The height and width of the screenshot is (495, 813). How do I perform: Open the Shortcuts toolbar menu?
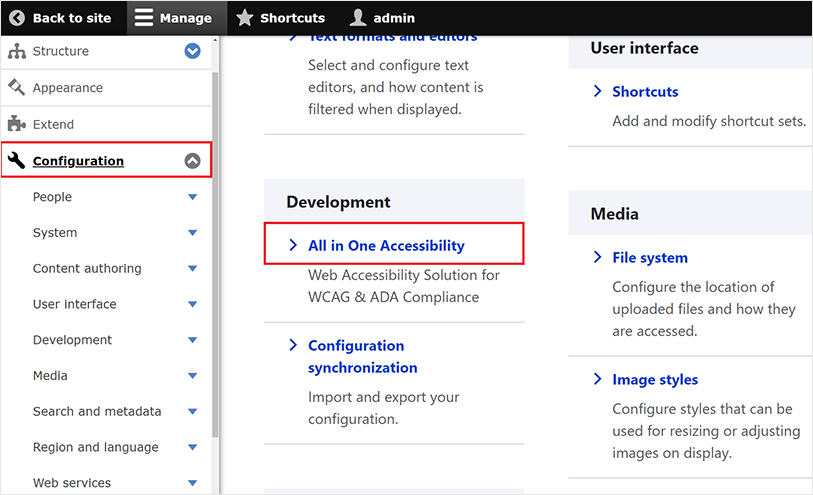click(281, 18)
